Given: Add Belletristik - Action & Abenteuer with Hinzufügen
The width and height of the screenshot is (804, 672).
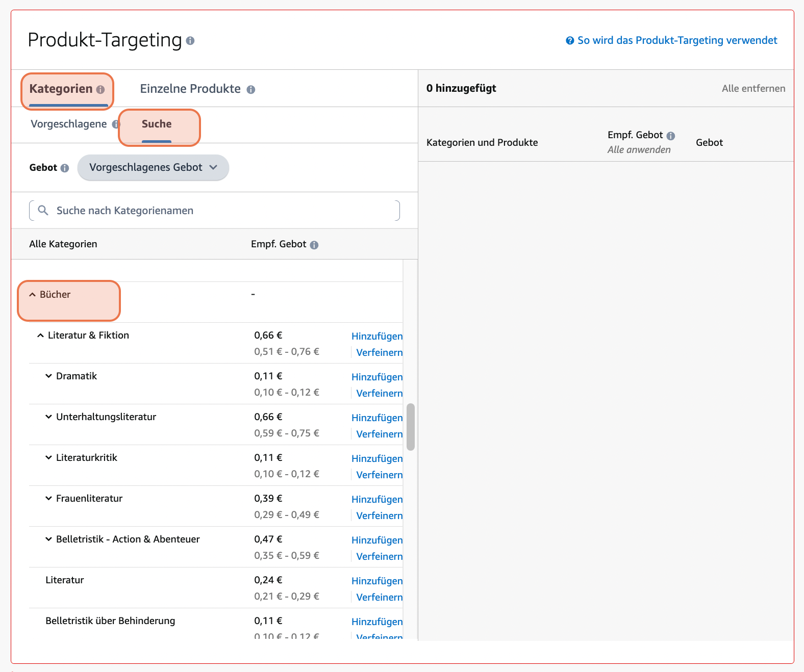Looking at the screenshot, I should point(377,540).
